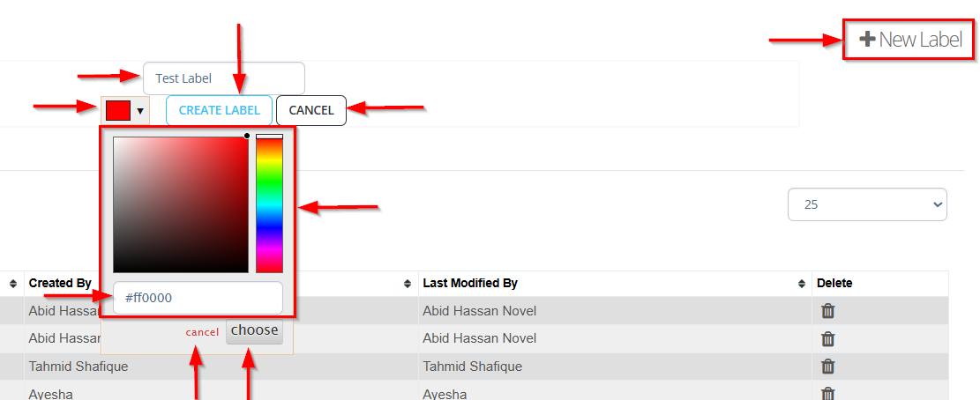Viewport: 980px width, 400px height.
Task: Click the Created By column header
Action: point(60,284)
